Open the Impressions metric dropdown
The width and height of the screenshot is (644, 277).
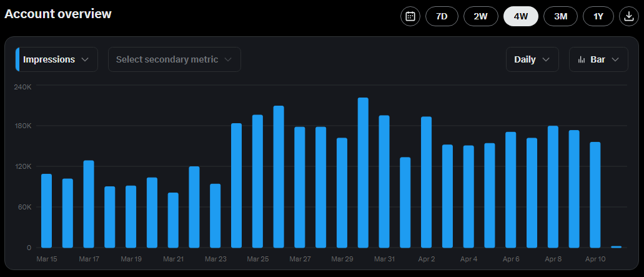(57, 59)
